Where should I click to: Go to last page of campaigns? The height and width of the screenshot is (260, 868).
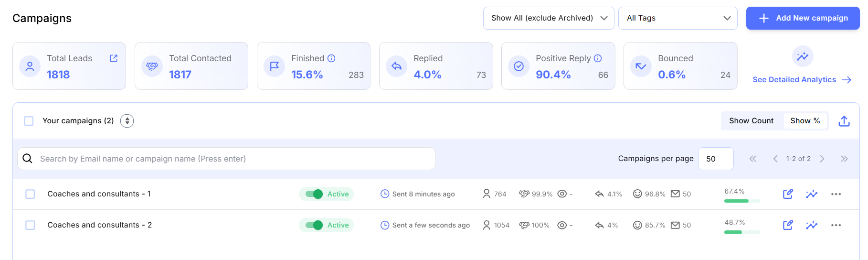click(845, 159)
